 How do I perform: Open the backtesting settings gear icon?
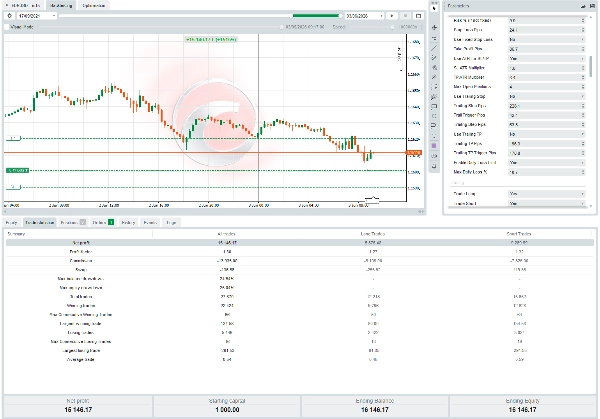(x=10, y=16)
